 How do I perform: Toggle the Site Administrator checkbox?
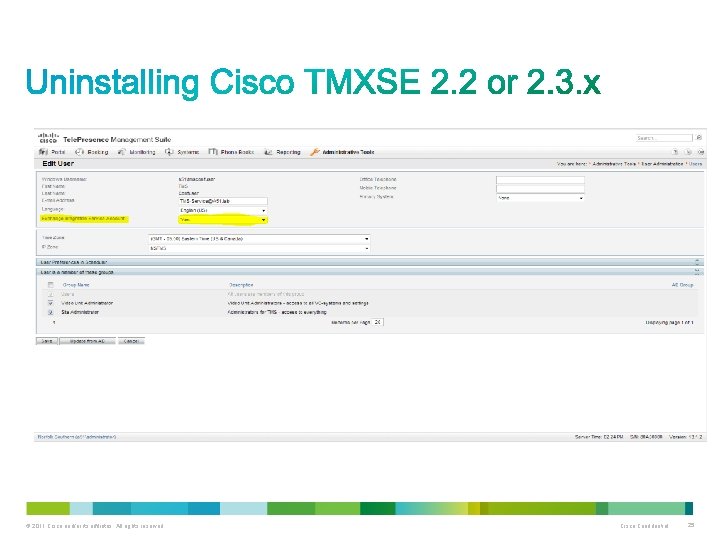pyautogui.click(x=51, y=312)
